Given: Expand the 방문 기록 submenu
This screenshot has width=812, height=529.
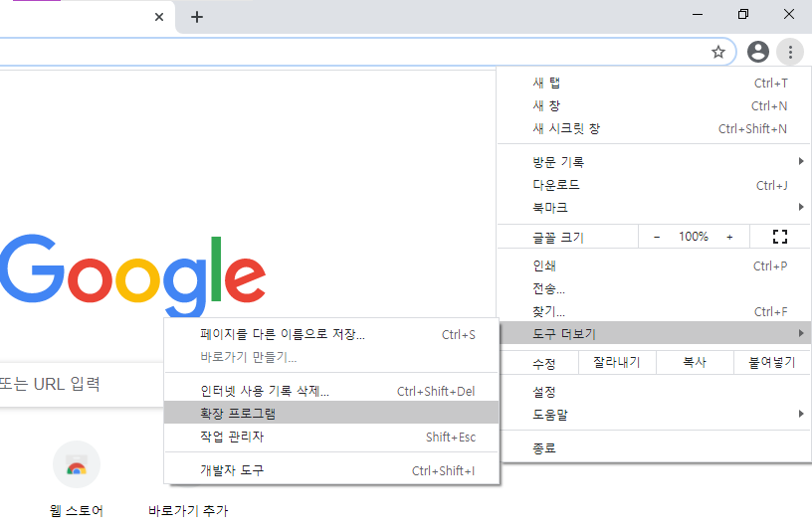Looking at the screenshot, I should (654, 162).
